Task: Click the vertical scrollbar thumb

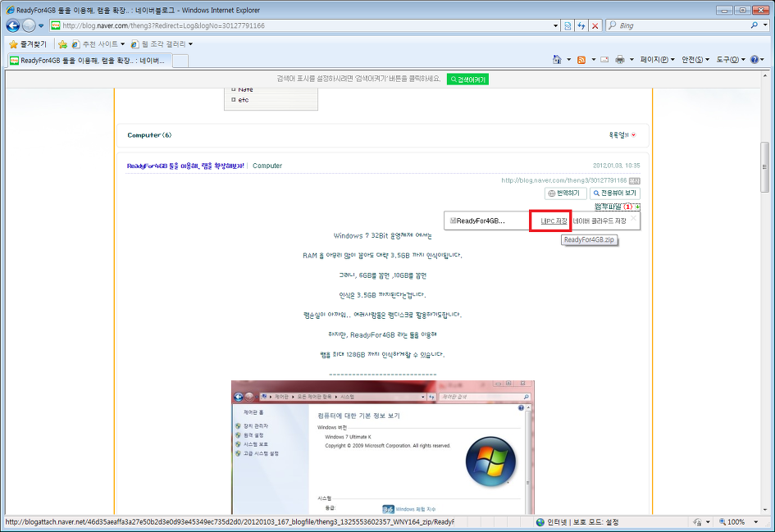Action: click(764, 167)
